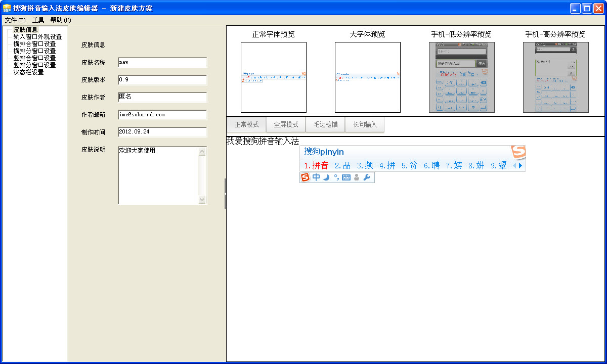The image size is (607, 364).
Task: Click the 毛边检错 tab button
Action: coord(325,124)
